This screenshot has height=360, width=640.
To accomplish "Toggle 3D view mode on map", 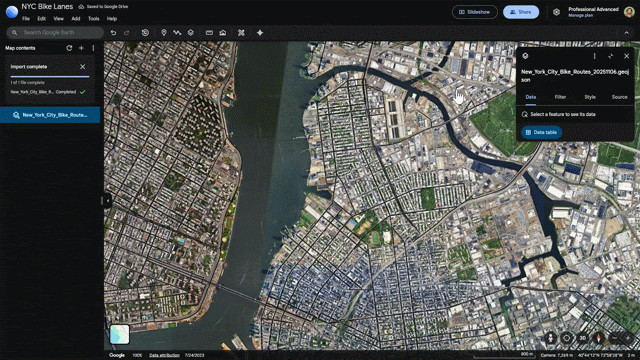I will pyautogui.click(x=583, y=338).
